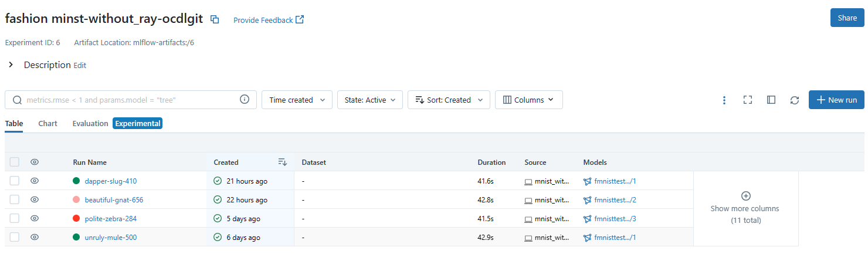Hide the unruly-mule-500 run with eye icon
868x254 pixels.
[35, 238]
